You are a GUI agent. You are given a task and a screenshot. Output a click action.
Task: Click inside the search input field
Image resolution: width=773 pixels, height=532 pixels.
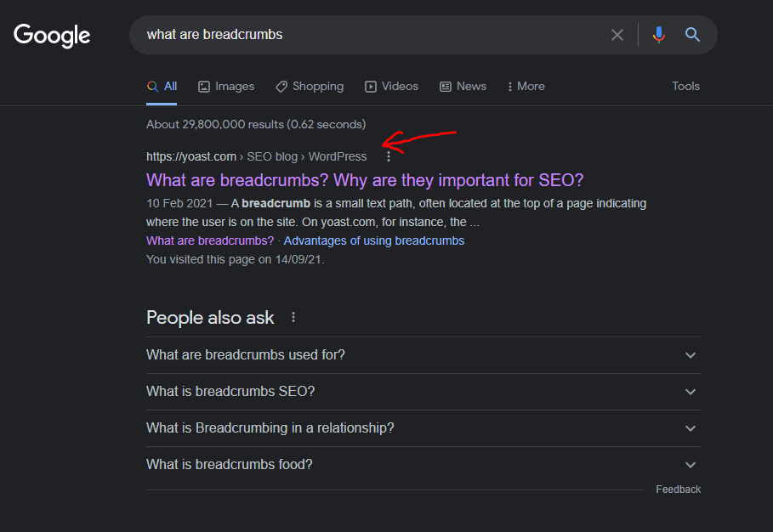point(340,35)
